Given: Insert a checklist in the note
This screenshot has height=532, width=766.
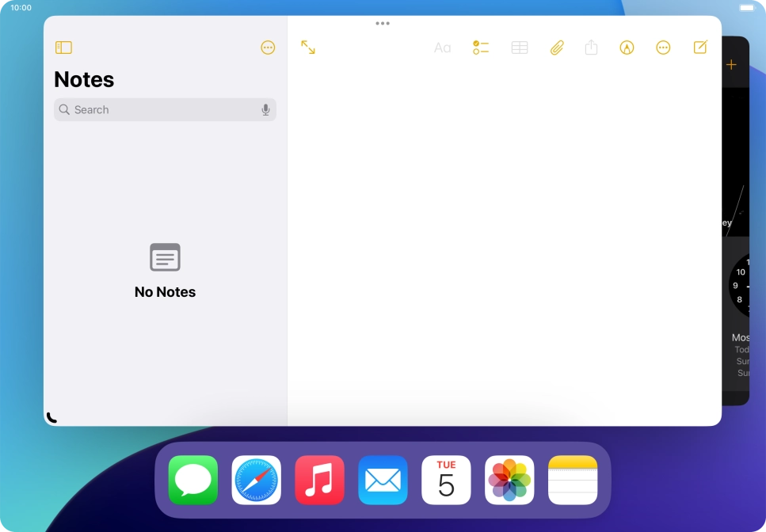Looking at the screenshot, I should coord(480,47).
